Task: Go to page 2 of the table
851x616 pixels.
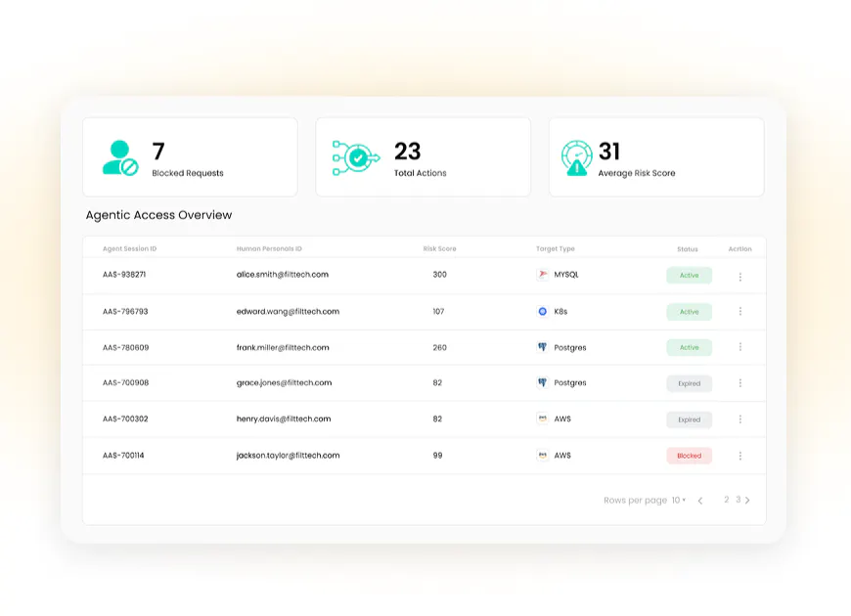Action: pyautogui.click(x=726, y=500)
